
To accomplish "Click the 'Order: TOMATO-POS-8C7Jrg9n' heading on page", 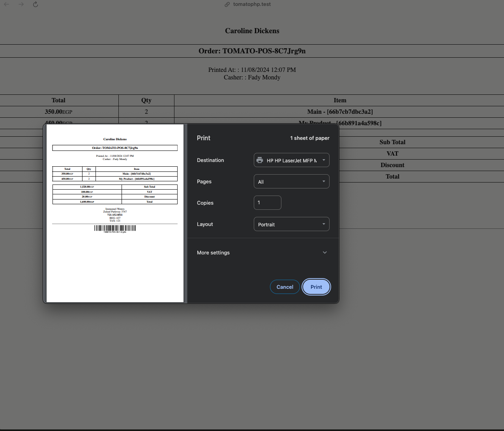I will [x=252, y=51].
